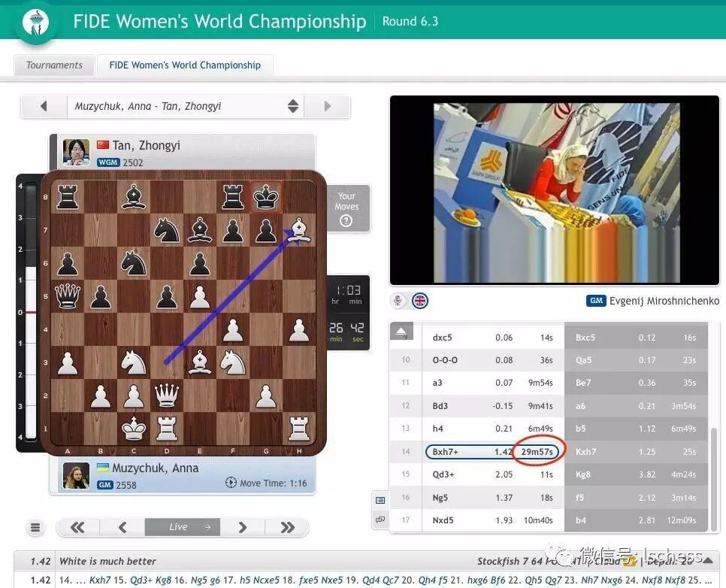The height and width of the screenshot is (588, 726).
Task: Open the Muzychuk, Anna - Tan, Zhongyi game dropdown
Action: point(186,106)
